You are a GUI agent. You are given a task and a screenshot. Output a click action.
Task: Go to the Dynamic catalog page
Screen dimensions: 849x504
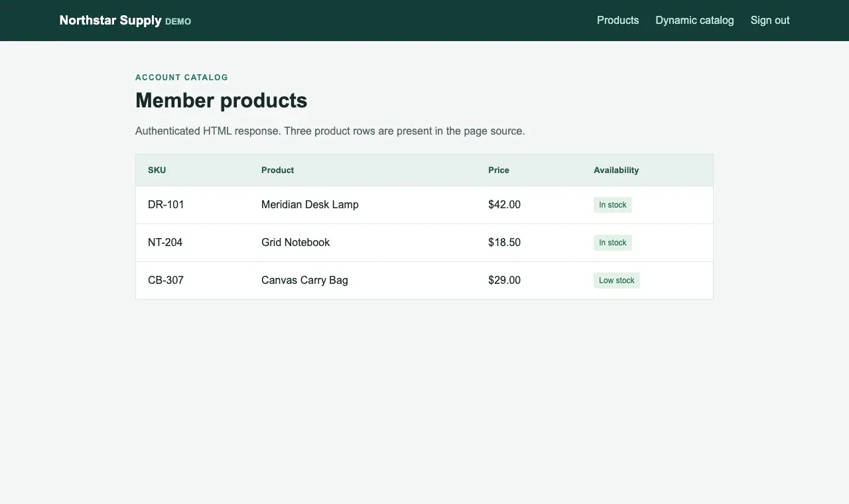(694, 20)
